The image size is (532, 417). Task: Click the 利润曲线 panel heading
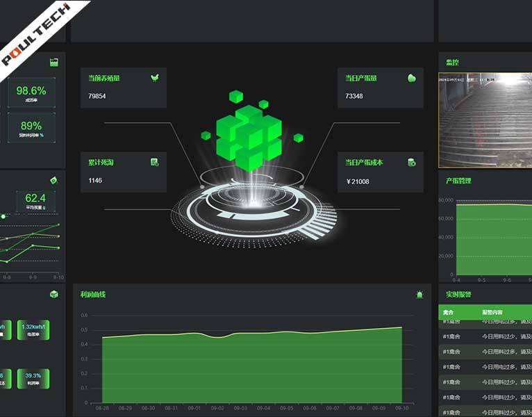click(93, 295)
